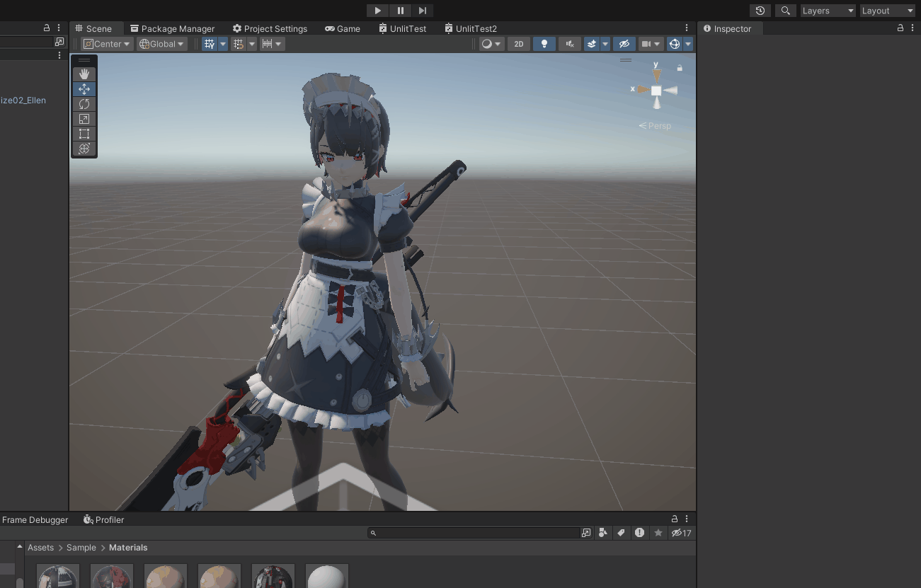
Task: Open the Project Settings tab
Action: coord(270,28)
